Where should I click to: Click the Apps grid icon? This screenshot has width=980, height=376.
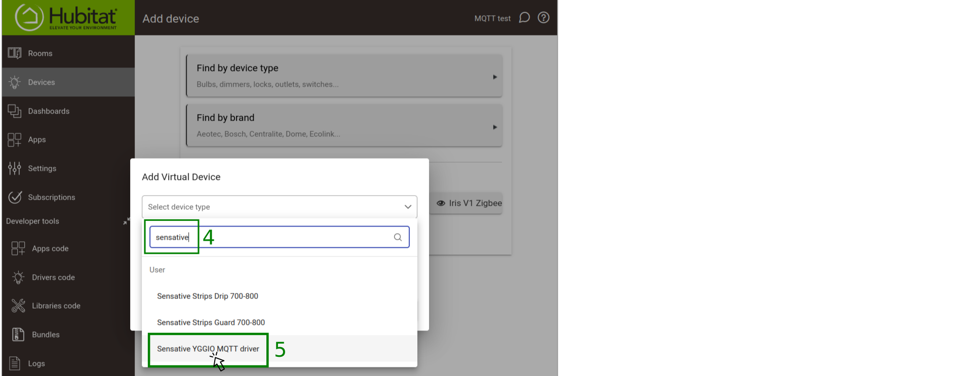coord(15,139)
